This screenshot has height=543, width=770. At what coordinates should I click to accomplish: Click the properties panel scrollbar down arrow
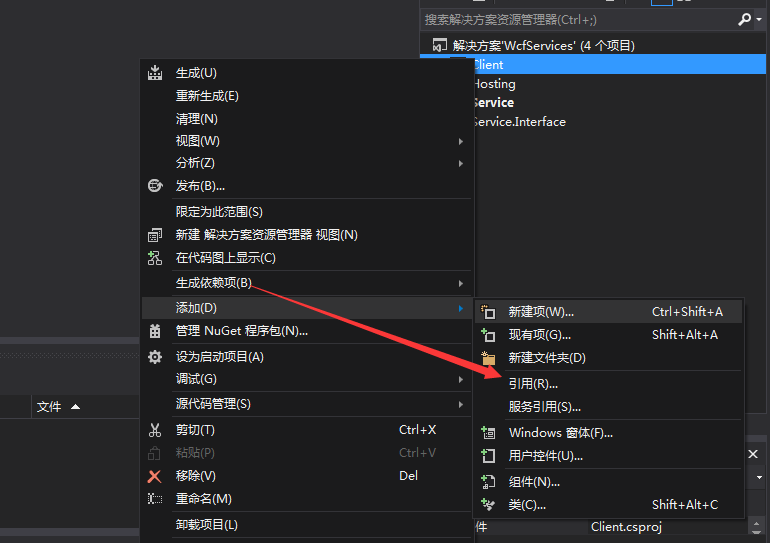(x=756, y=532)
